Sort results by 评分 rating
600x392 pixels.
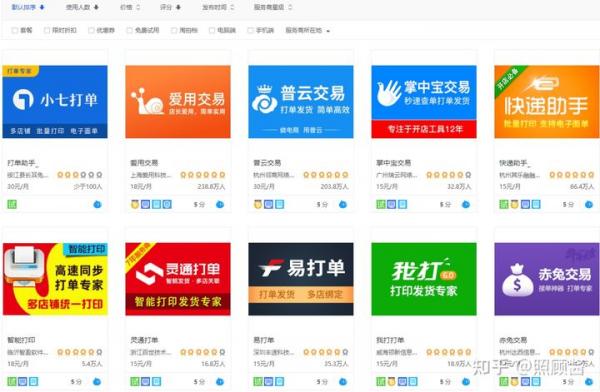(170, 7)
